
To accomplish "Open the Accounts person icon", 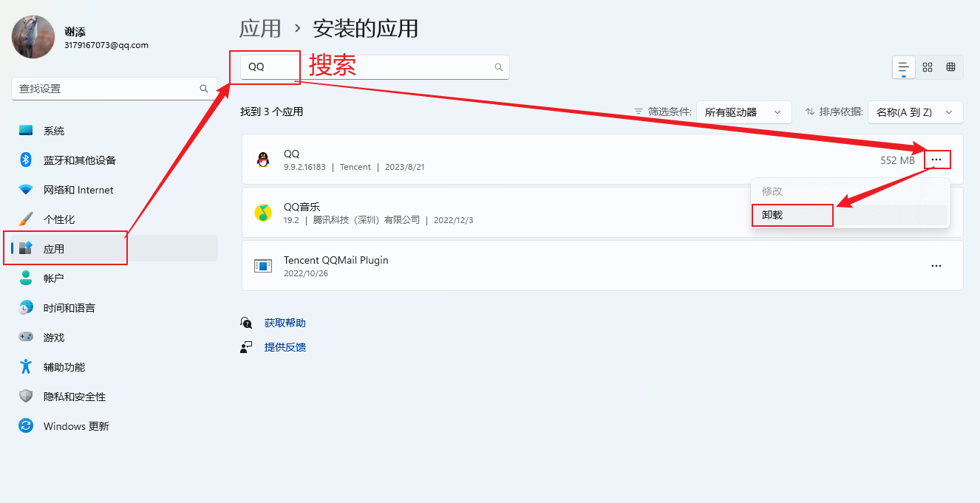I will pyautogui.click(x=26, y=278).
